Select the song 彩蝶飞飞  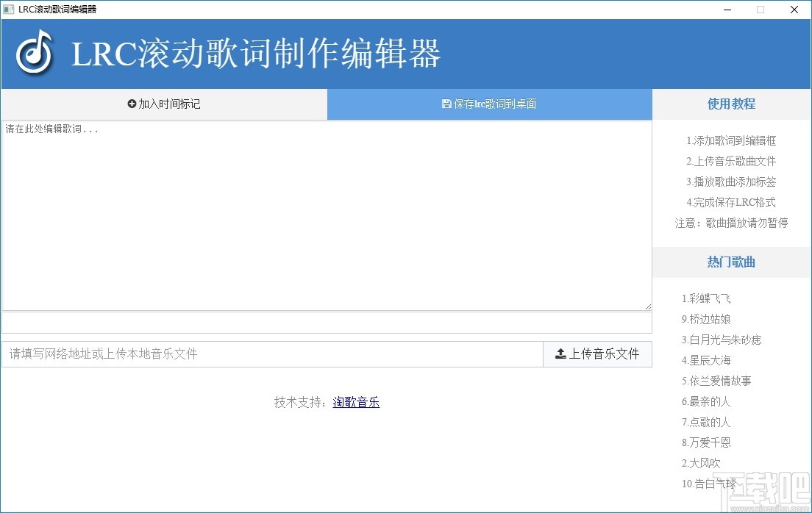click(x=707, y=298)
